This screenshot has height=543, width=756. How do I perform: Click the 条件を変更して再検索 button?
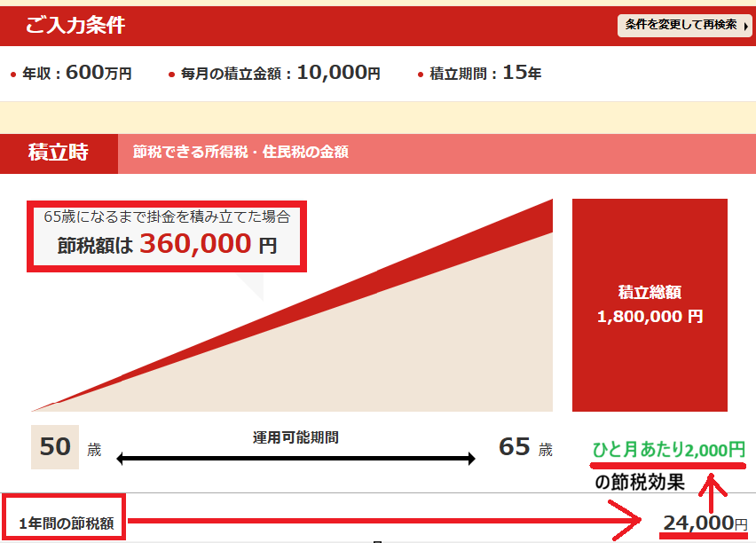(x=683, y=26)
